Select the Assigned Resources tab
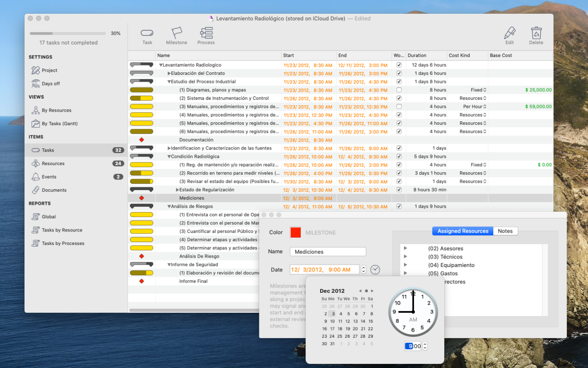The width and height of the screenshot is (588, 368). 463,231
